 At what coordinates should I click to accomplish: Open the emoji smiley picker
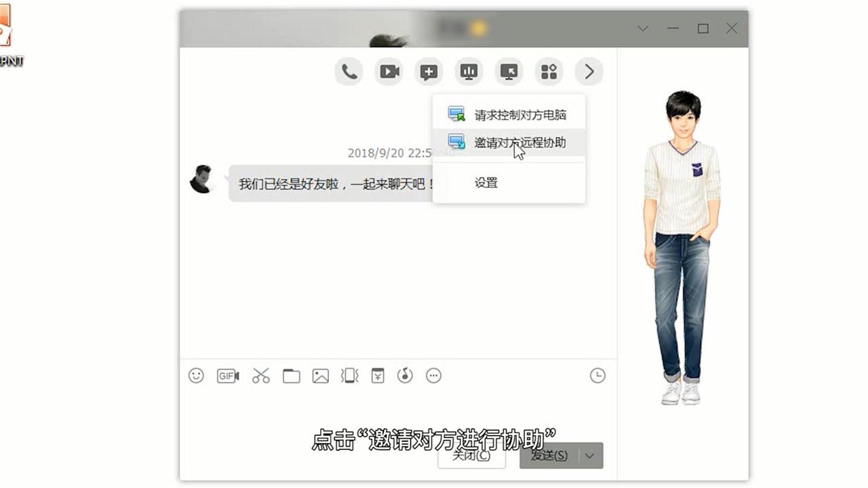pos(196,375)
